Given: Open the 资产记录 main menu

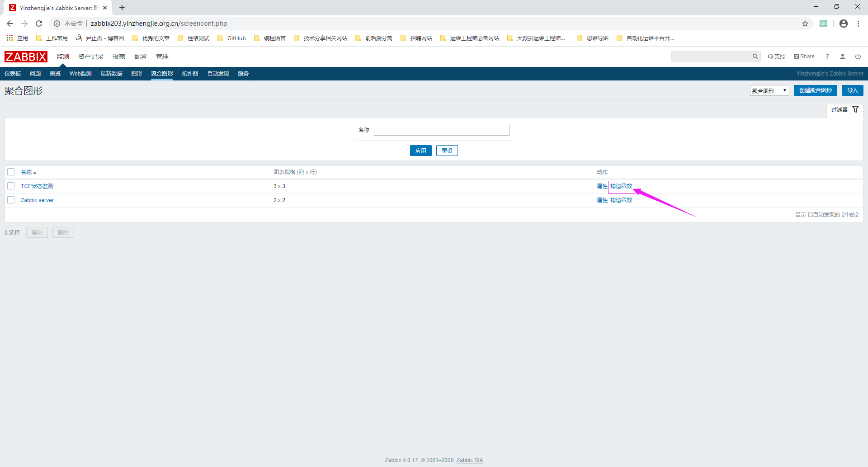Looking at the screenshot, I should [91, 57].
